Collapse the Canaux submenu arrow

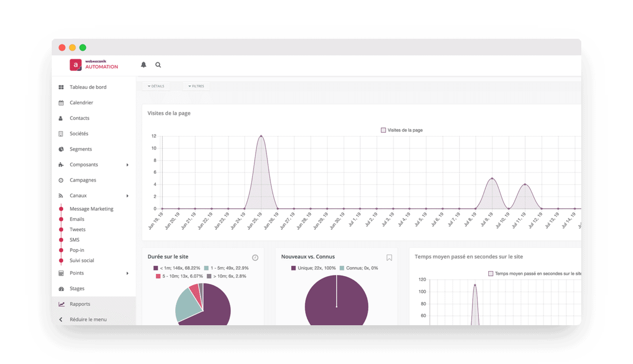click(127, 196)
